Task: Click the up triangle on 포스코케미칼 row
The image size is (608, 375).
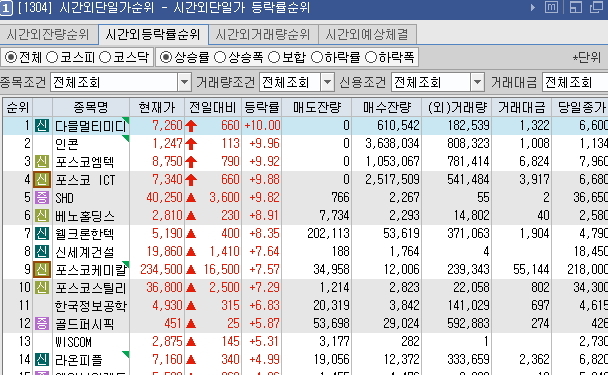Action: click(191, 270)
